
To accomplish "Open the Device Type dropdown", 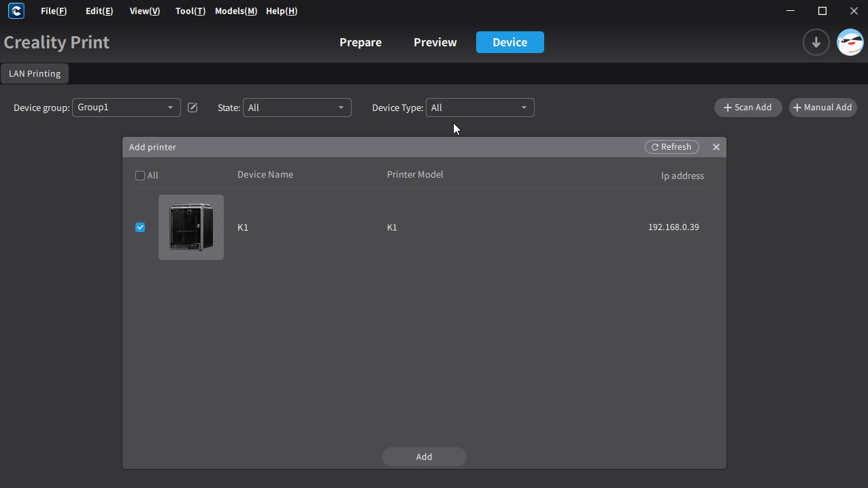I will tap(480, 108).
